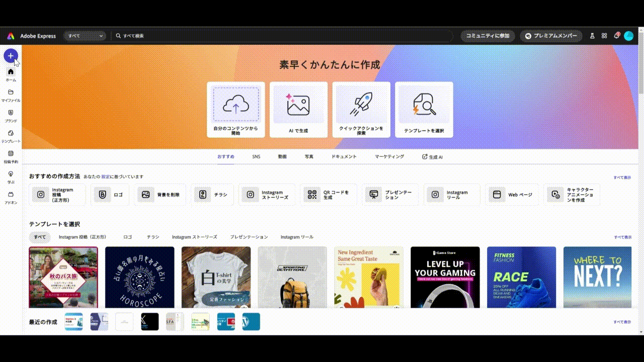Image resolution: width=644 pixels, height=362 pixels.
Task: Switch to the 動画 tab
Action: click(282, 157)
